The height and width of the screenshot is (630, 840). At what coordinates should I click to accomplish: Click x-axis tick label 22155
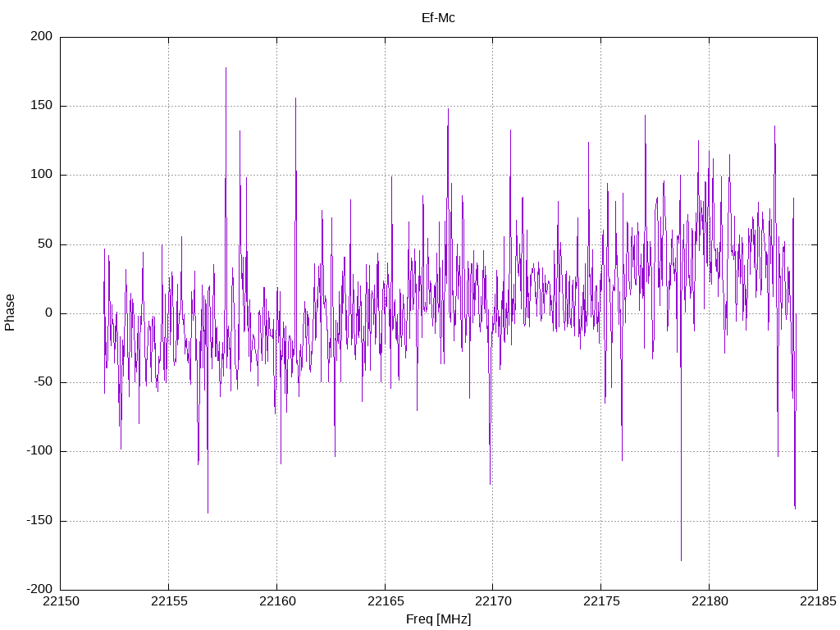point(169,601)
